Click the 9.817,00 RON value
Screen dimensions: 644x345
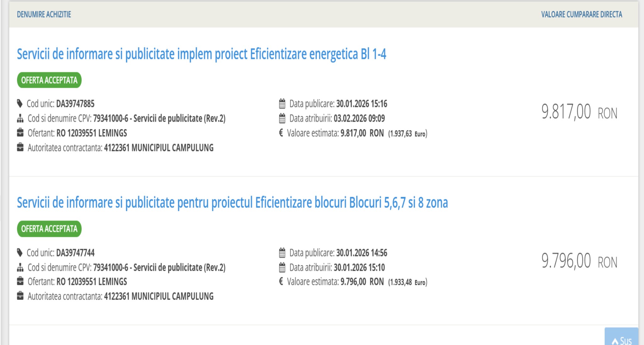point(579,112)
